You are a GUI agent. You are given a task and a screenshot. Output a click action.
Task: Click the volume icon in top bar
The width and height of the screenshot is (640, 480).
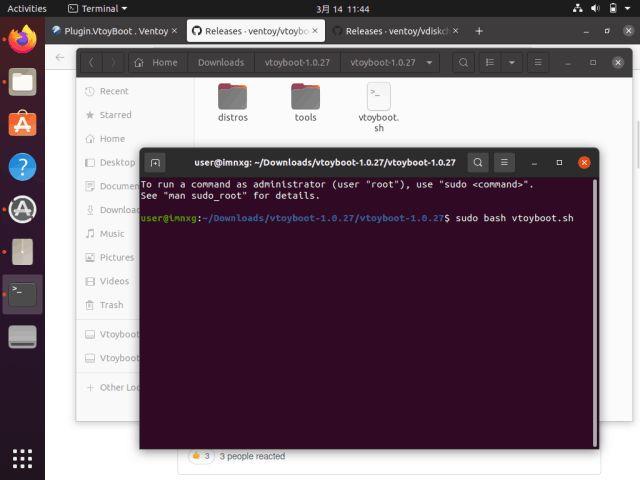click(595, 8)
